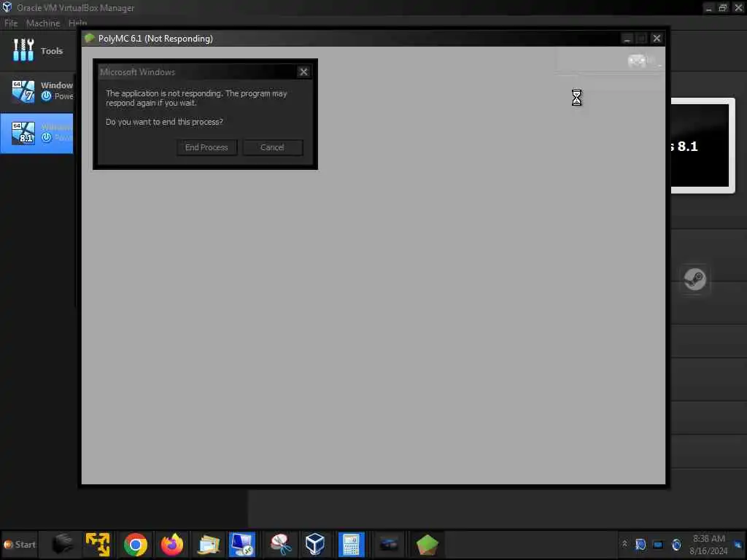
Task: Click the Steam icon behind PolyMC
Action: [694, 279]
